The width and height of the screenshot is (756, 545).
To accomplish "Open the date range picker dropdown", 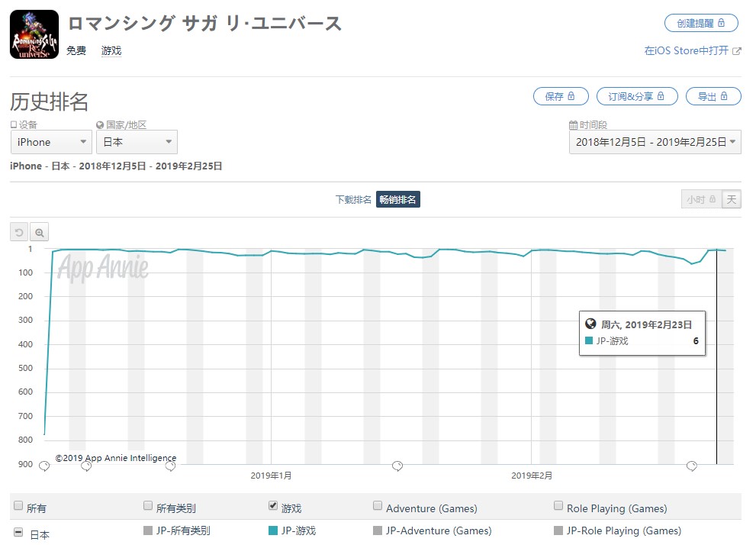I will click(x=655, y=142).
